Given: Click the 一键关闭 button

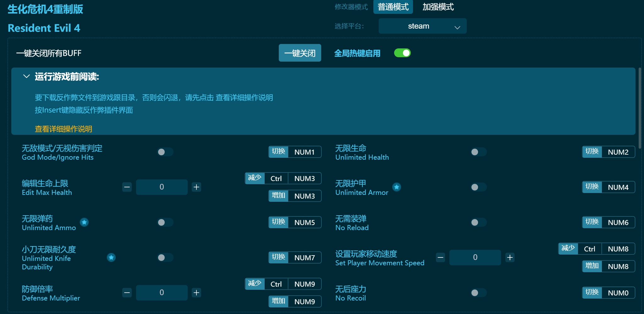Looking at the screenshot, I should click(x=300, y=53).
